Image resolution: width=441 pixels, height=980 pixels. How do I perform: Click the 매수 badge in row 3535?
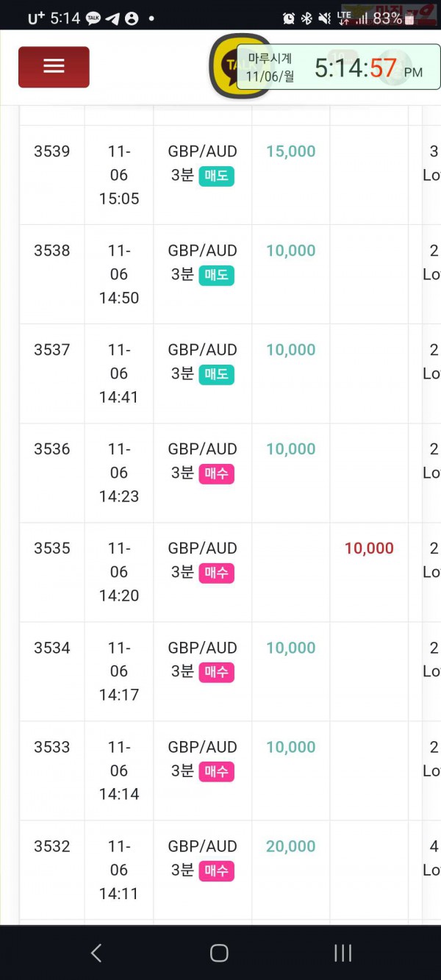pos(216,573)
